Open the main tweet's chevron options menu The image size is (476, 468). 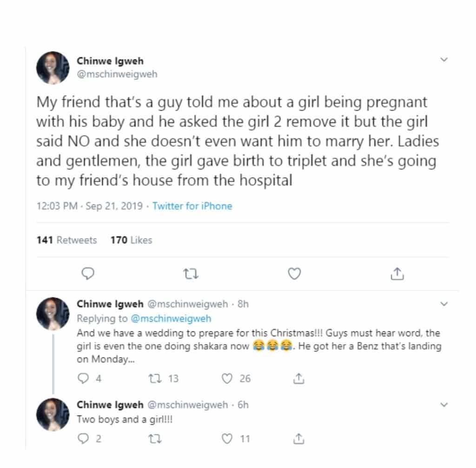443,59
